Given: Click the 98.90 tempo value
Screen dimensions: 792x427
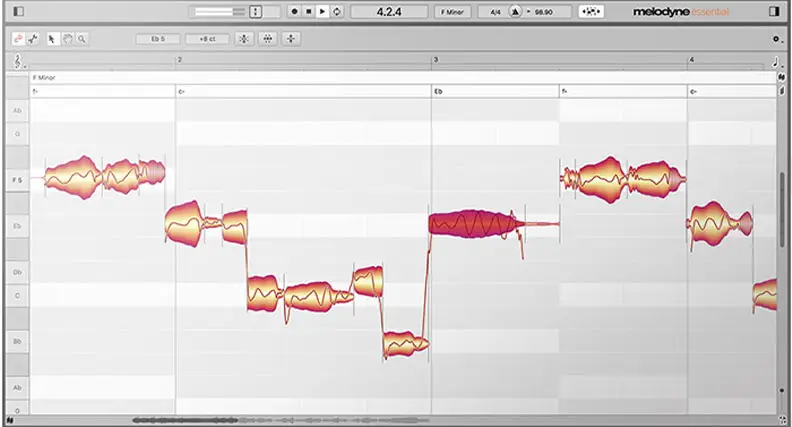Looking at the screenshot, I should click(543, 12).
